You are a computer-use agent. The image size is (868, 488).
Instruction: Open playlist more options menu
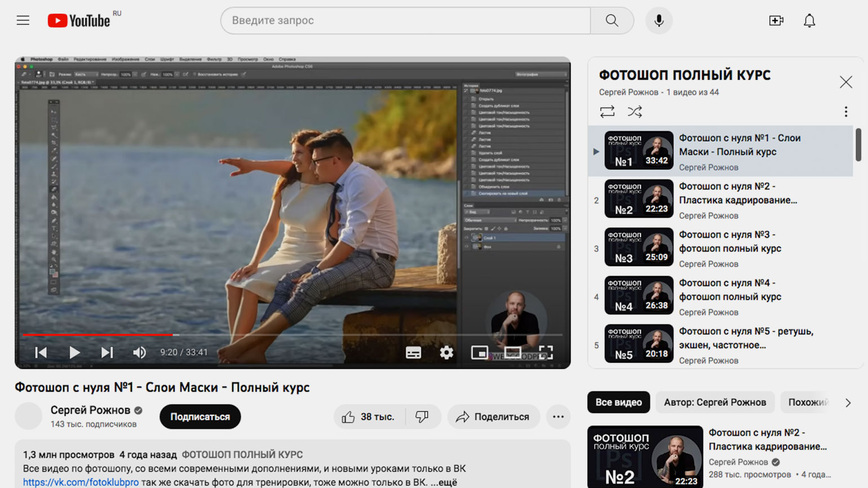pos(845,112)
